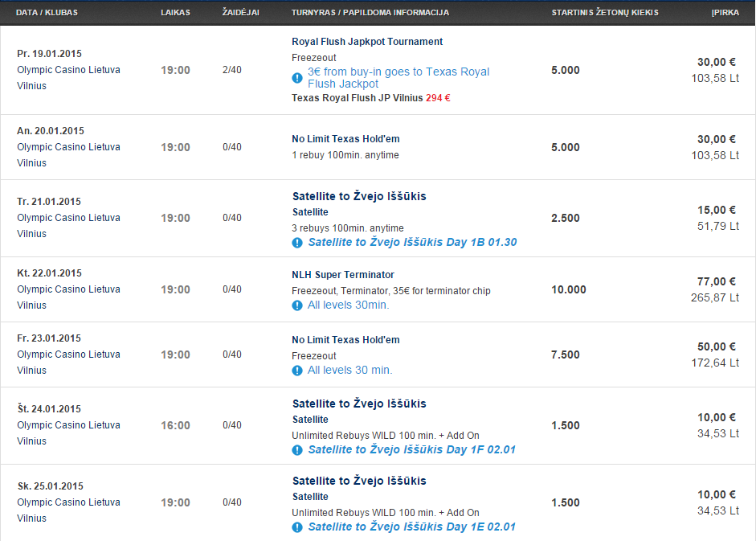Image resolution: width=756 pixels, height=541 pixels.
Task: Click info icon next to Day 1F satellite
Action: [297, 450]
